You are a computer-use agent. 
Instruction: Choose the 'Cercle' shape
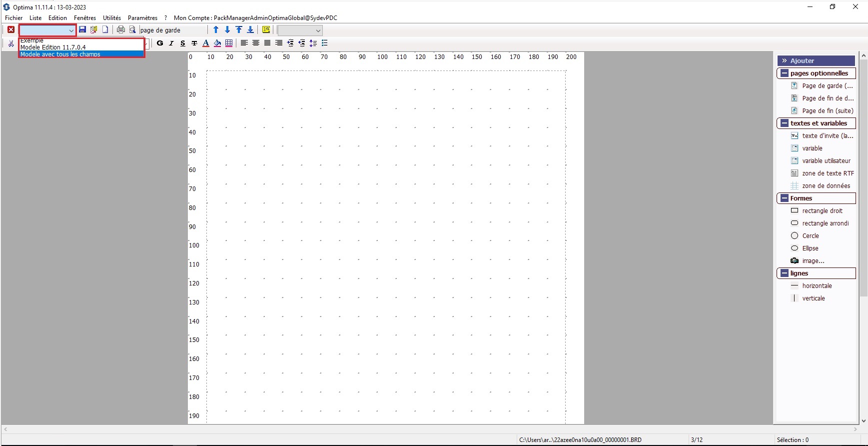[805, 235]
